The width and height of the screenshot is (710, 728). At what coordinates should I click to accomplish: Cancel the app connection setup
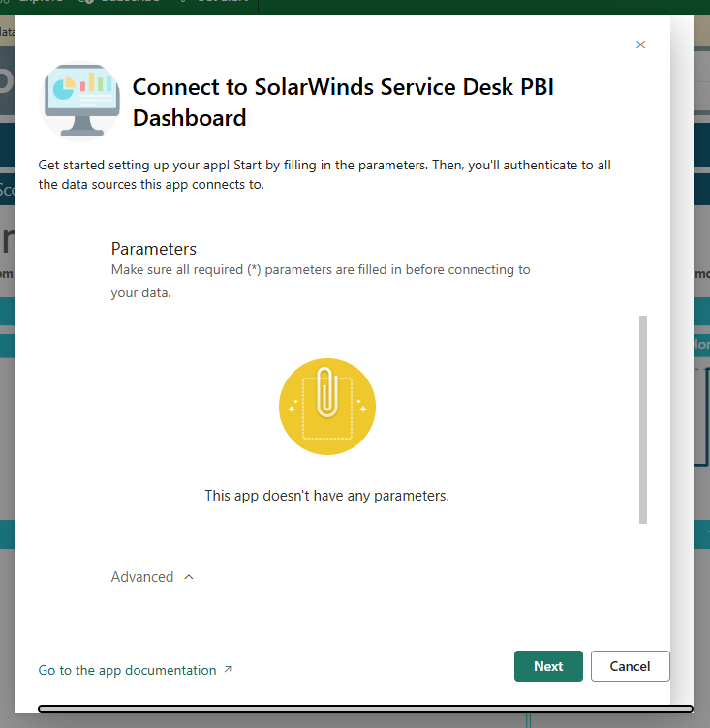pyautogui.click(x=630, y=666)
